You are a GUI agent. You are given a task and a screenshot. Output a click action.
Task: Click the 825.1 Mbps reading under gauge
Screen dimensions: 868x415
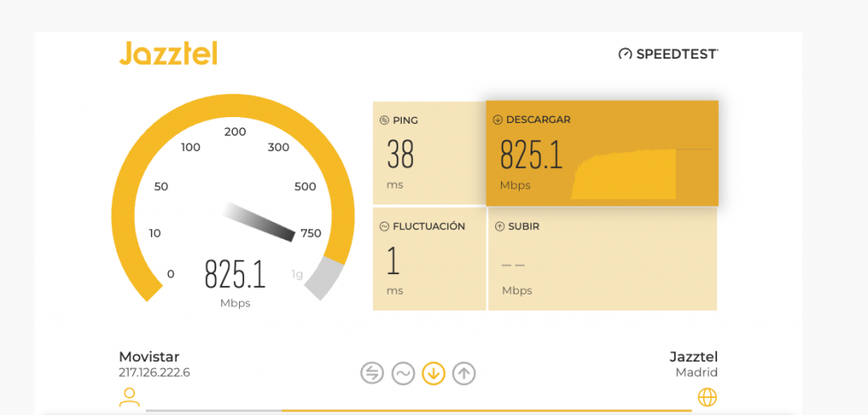236,275
